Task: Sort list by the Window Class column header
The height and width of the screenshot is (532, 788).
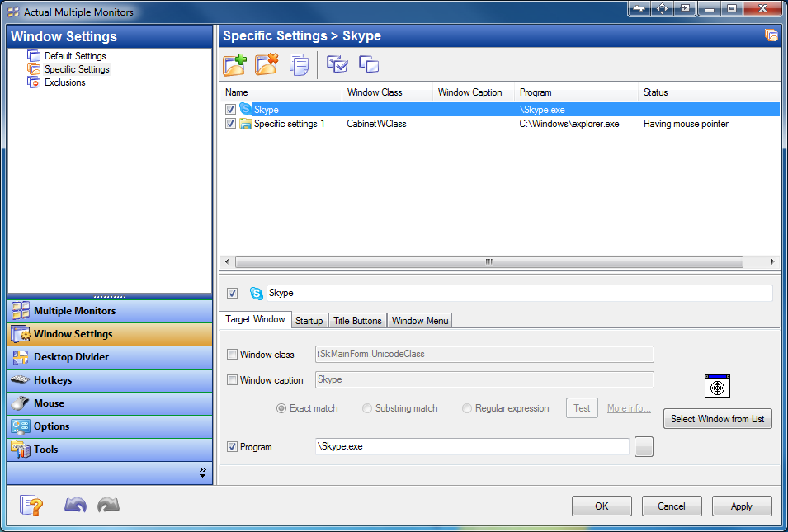Action: coord(388,92)
